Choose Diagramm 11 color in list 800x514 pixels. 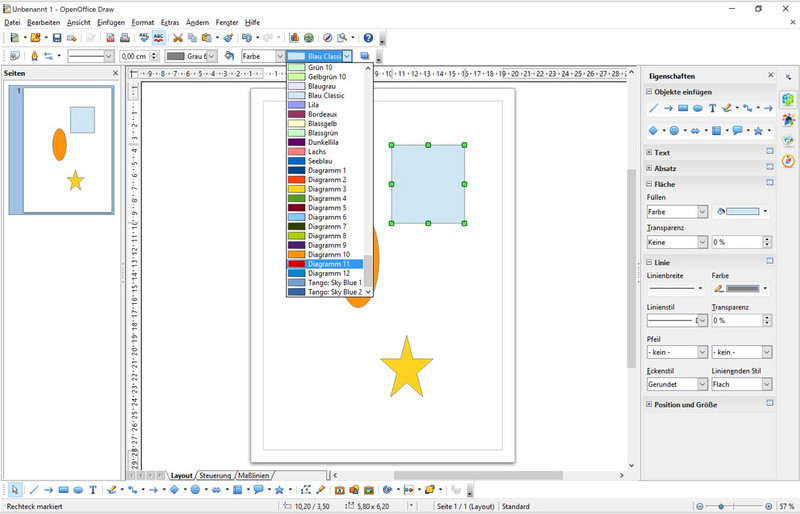pos(329,264)
